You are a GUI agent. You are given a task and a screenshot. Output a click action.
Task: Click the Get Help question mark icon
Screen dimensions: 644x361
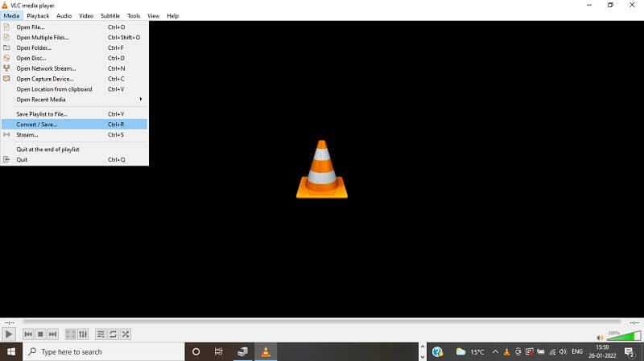437,351
